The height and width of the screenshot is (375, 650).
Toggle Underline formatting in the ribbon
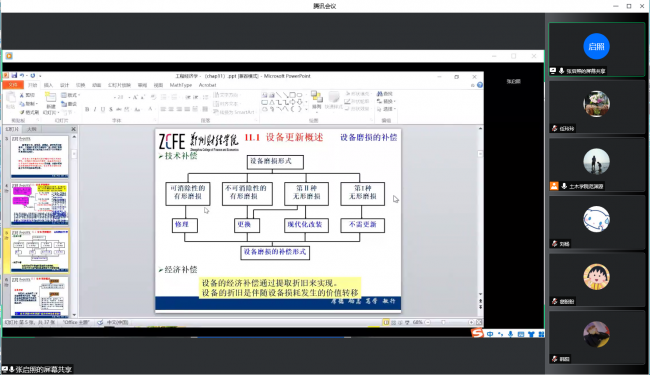[103, 109]
